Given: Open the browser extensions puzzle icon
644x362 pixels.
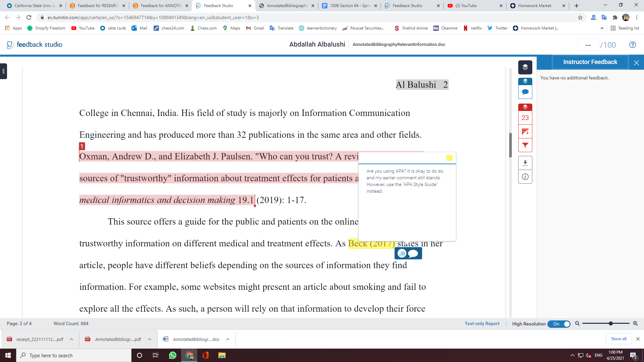Looking at the screenshot, I should pyautogui.click(x=615, y=17).
